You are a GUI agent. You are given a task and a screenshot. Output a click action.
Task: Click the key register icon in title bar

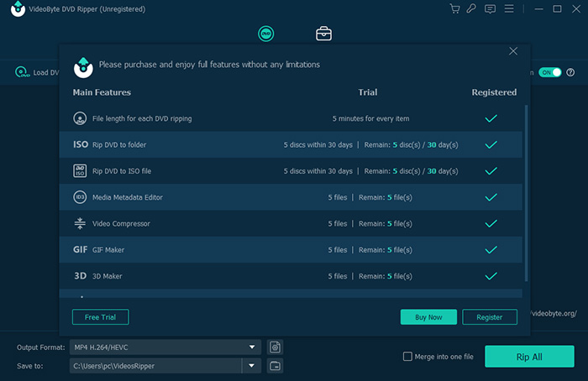pos(471,8)
